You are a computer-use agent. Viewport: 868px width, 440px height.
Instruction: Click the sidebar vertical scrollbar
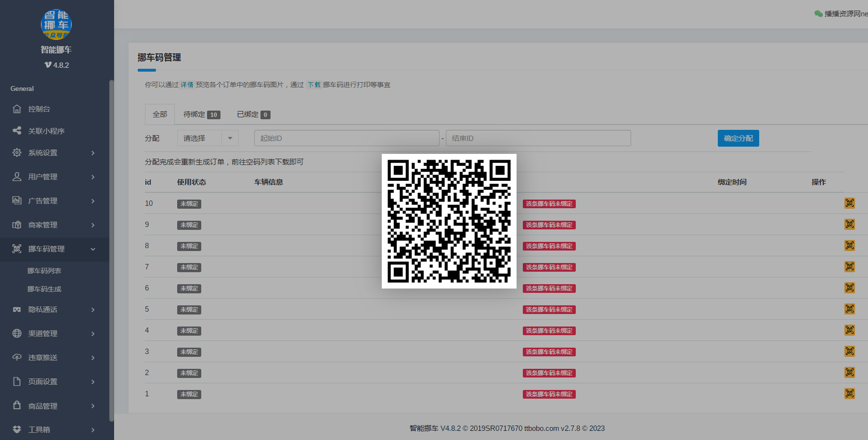point(111,250)
